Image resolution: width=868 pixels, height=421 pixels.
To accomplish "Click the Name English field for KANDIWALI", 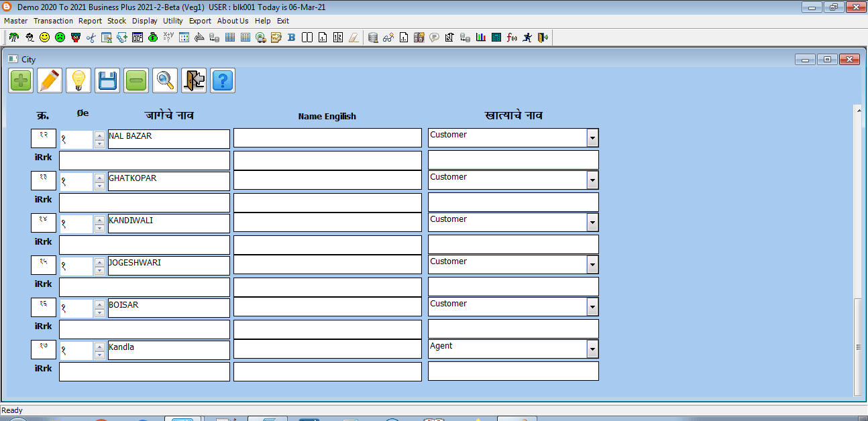I will tap(327, 223).
